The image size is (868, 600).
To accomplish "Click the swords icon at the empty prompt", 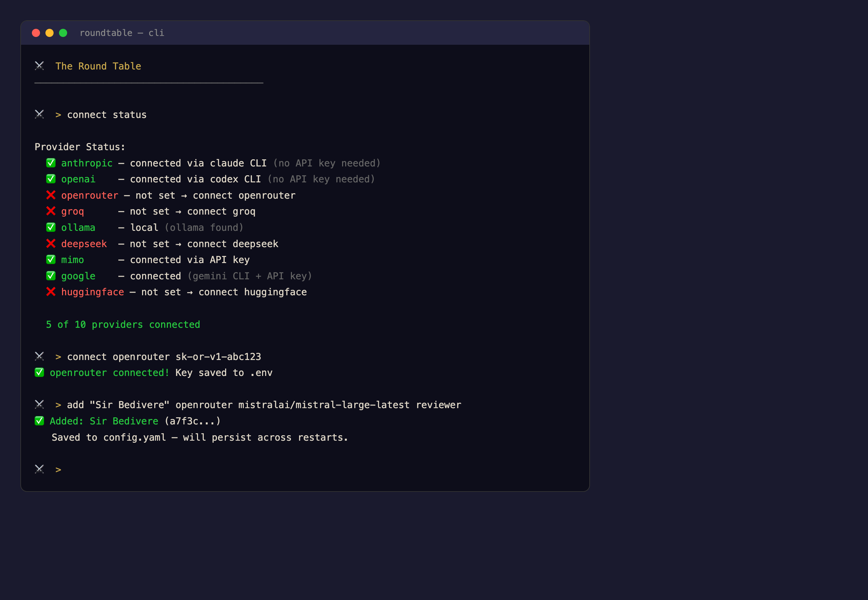I will tap(39, 469).
